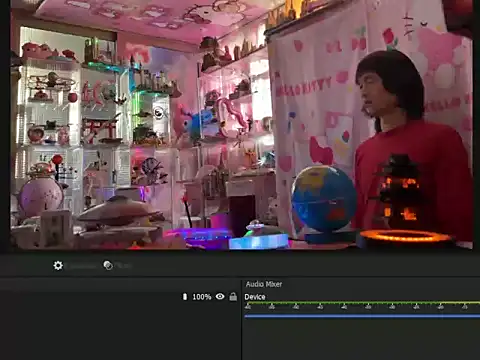Click the video preview canvas
The height and width of the screenshot is (360, 480).
coord(241,125)
